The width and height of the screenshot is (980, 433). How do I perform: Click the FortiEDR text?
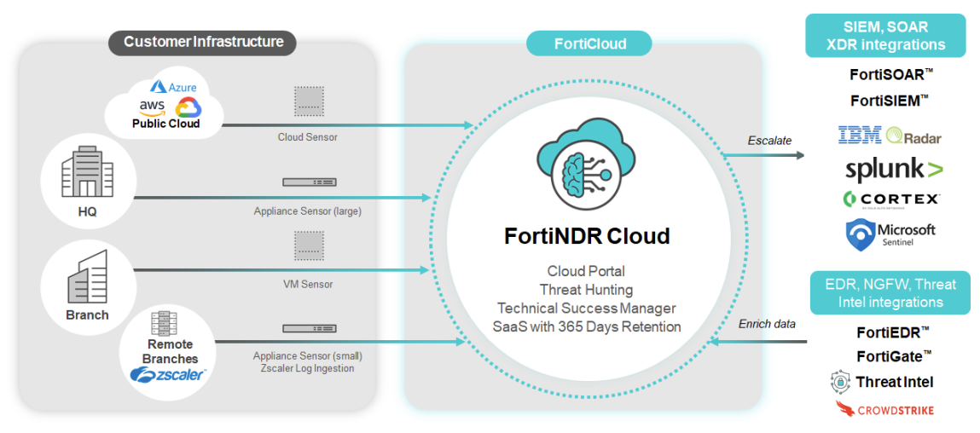tap(892, 332)
